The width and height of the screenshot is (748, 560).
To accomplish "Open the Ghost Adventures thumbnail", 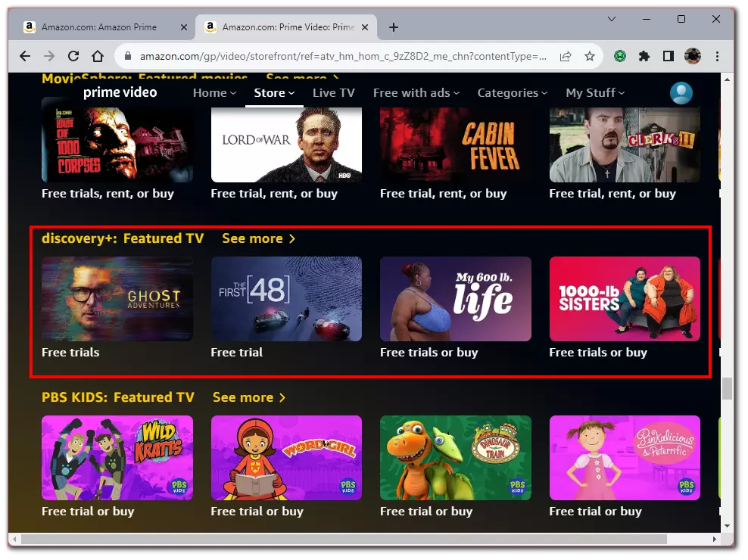I will click(x=117, y=299).
